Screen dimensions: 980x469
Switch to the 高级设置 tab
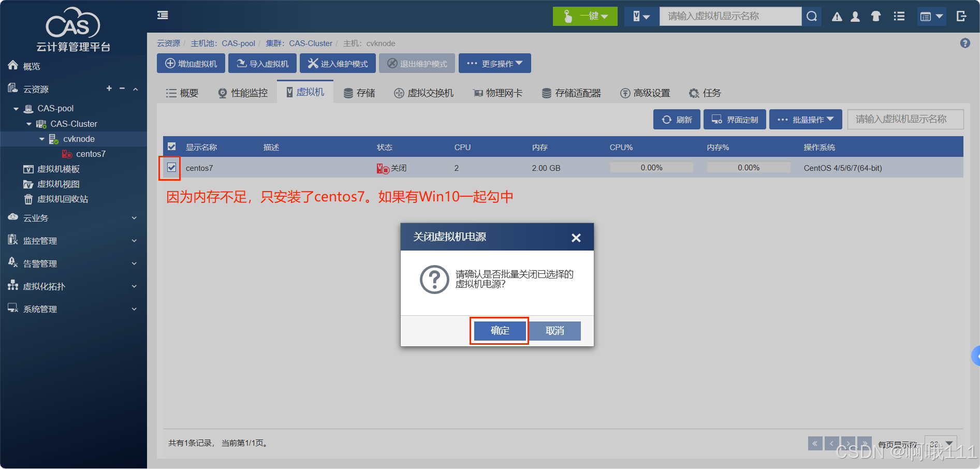[x=645, y=93]
